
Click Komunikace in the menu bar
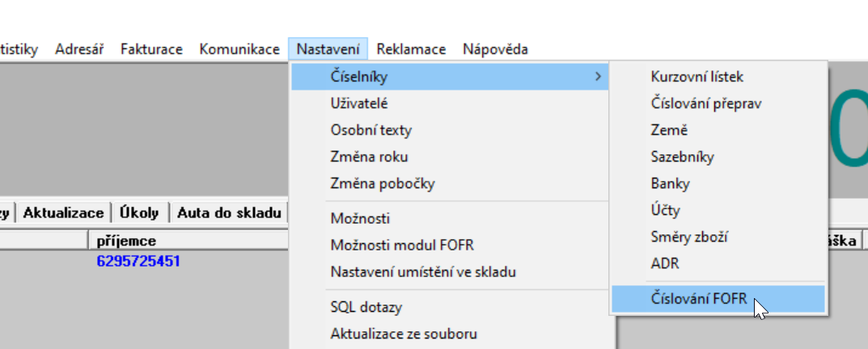click(239, 49)
